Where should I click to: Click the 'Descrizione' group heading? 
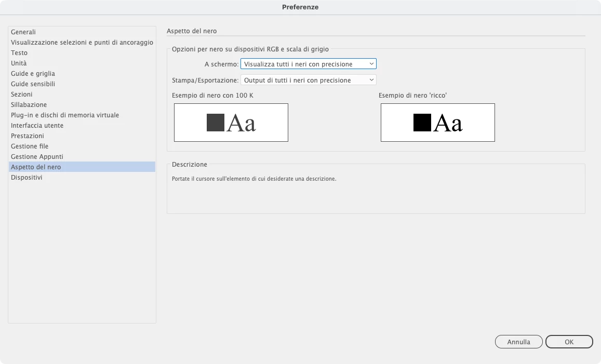[190, 165]
